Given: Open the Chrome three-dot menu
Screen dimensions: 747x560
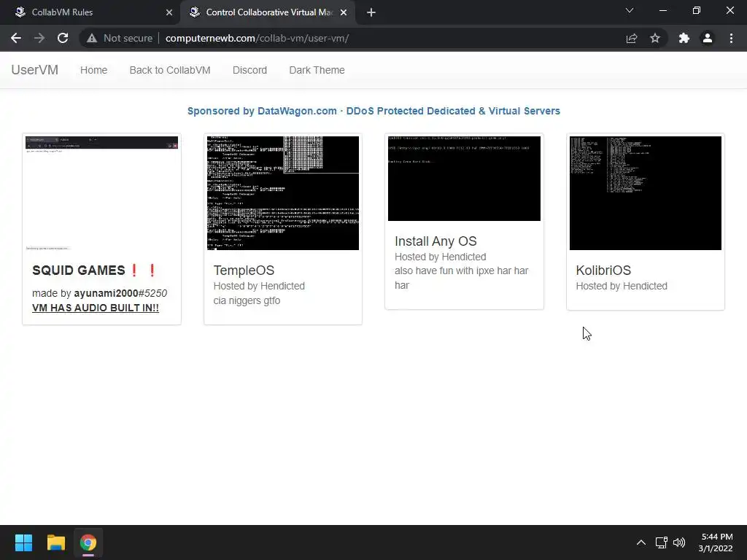Looking at the screenshot, I should [731, 38].
